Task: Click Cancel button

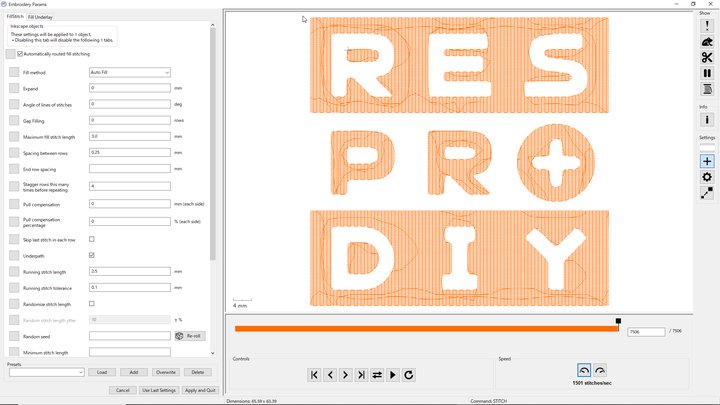Action: tap(123, 390)
